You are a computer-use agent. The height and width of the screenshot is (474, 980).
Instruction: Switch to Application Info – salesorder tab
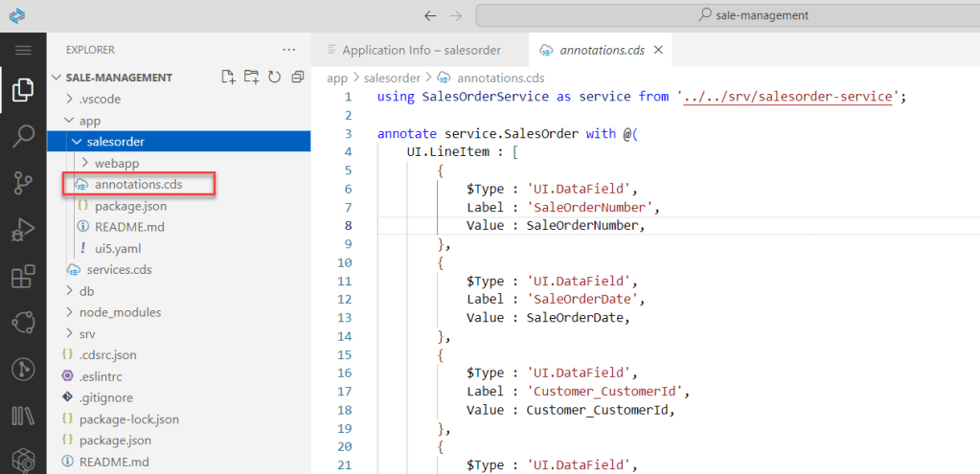421,50
